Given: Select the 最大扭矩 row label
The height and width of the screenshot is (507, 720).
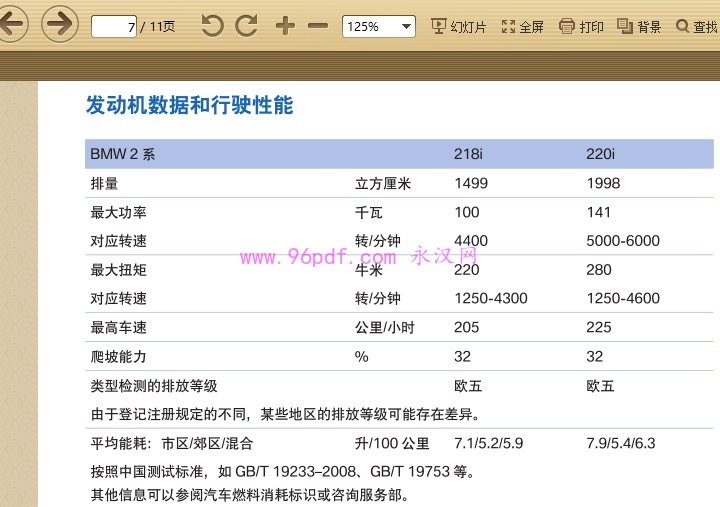Looking at the screenshot, I should (x=118, y=270).
